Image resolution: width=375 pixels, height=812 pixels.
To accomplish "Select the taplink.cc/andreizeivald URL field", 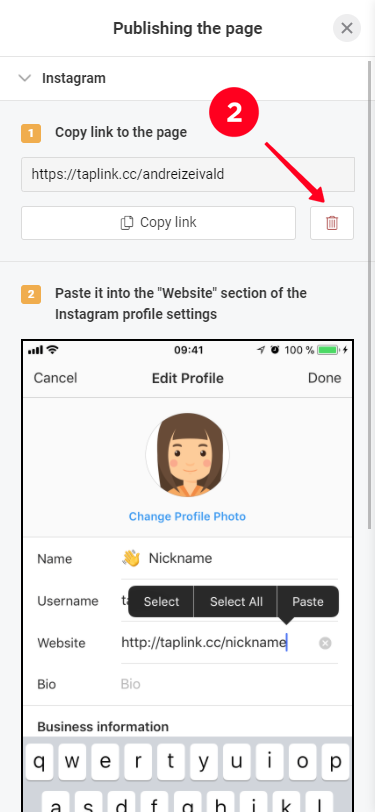I will [x=188, y=175].
